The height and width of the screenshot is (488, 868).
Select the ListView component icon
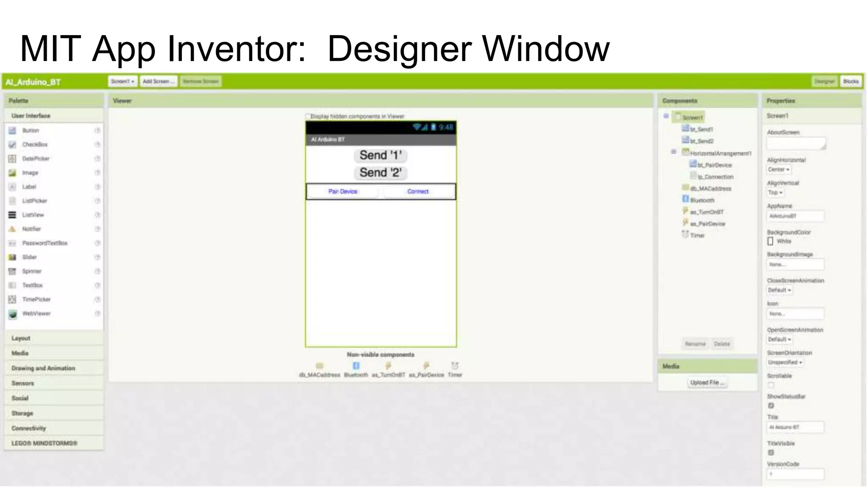pos(13,215)
